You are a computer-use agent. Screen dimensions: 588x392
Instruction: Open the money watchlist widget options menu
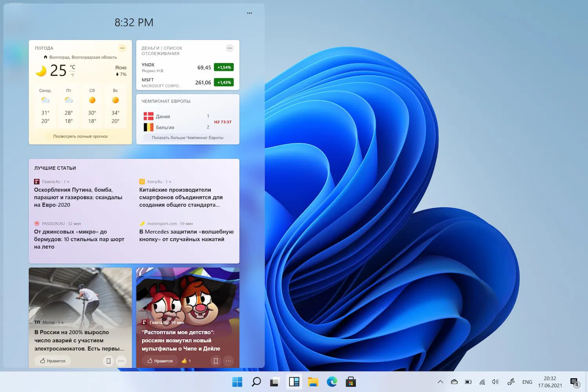point(230,48)
